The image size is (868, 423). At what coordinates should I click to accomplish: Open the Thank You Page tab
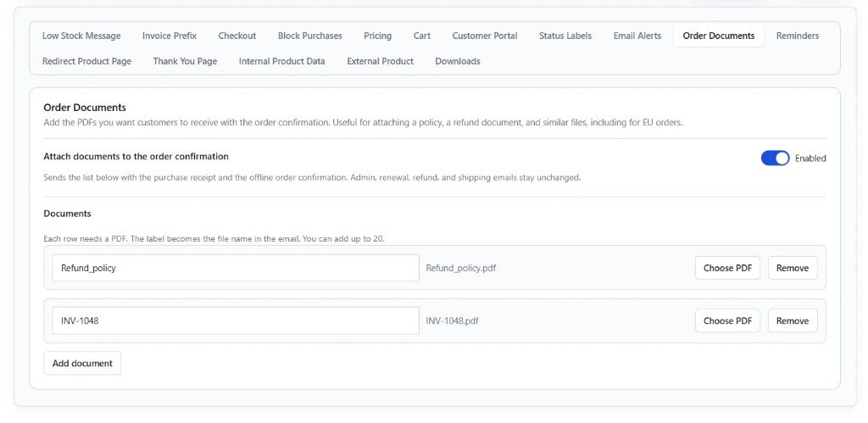tap(185, 61)
